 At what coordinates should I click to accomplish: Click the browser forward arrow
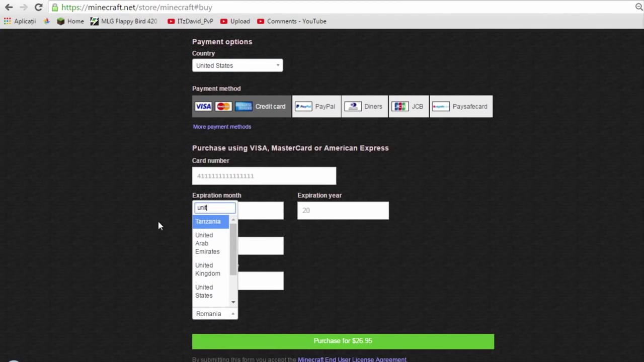[x=24, y=7]
